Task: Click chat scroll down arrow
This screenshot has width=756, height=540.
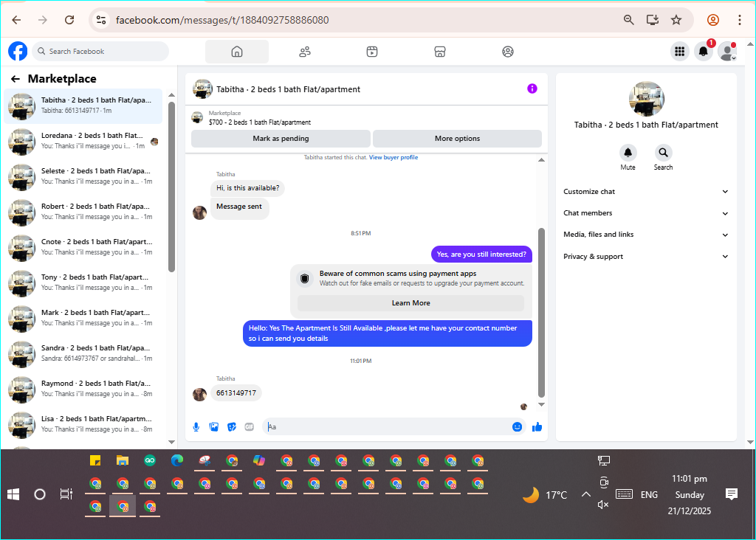Action: tap(541, 405)
